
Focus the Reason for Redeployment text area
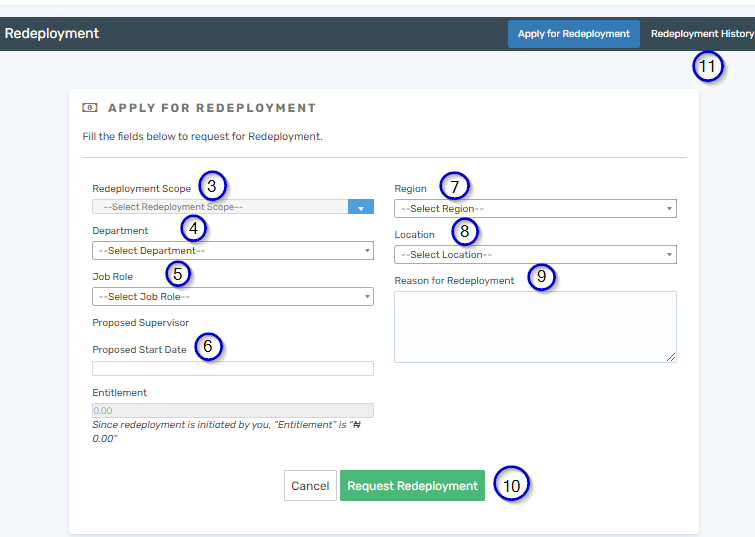coord(535,326)
